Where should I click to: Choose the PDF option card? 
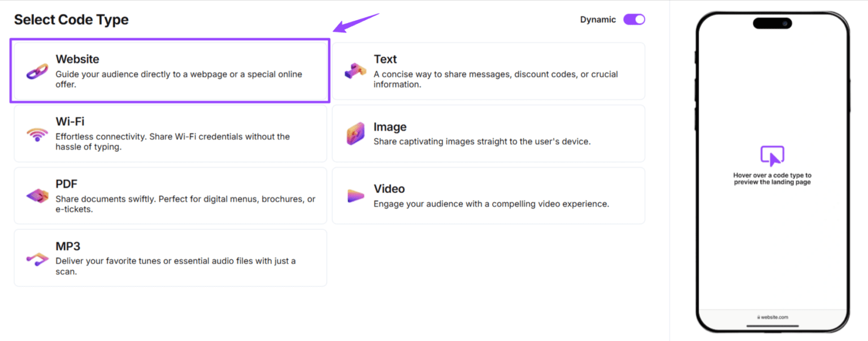(170, 195)
